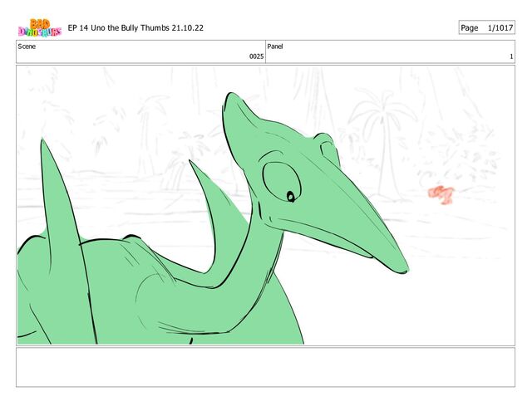532x411 pixels.
Task: Click the empty notes box below the panel
Action: [x=265, y=367]
